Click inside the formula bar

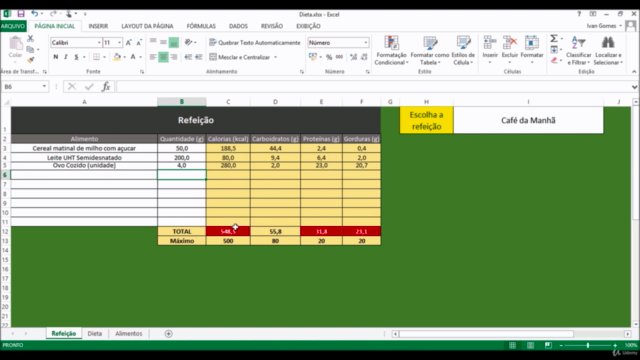click(373, 87)
